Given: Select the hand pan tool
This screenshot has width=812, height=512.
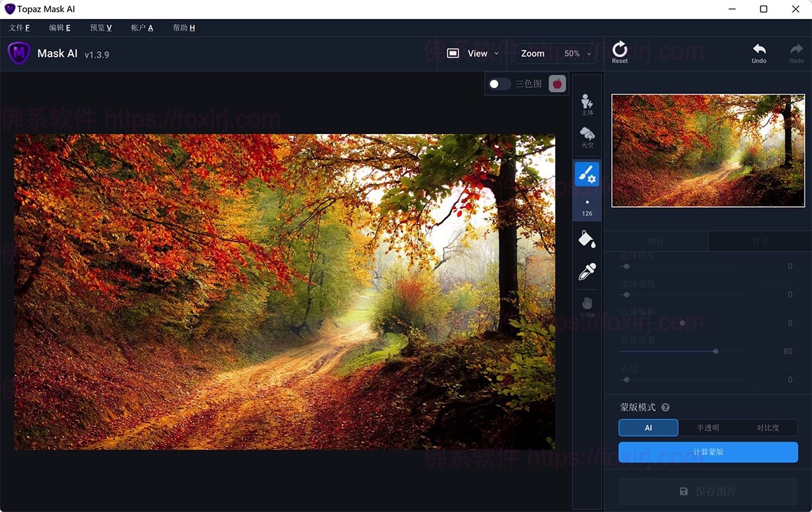Looking at the screenshot, I should click(587, 306).
